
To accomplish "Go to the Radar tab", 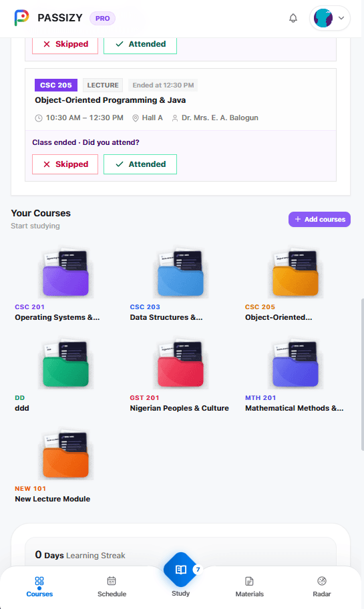I will pyautogui.click(x=322, y=586).
